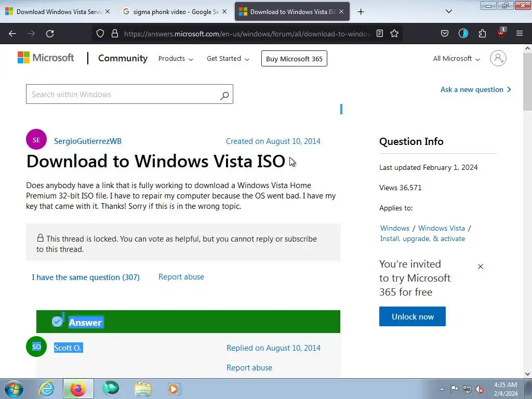Screen dimensions: 532x399
Task: View site security padlock info
Action: [x=115, y=34]
